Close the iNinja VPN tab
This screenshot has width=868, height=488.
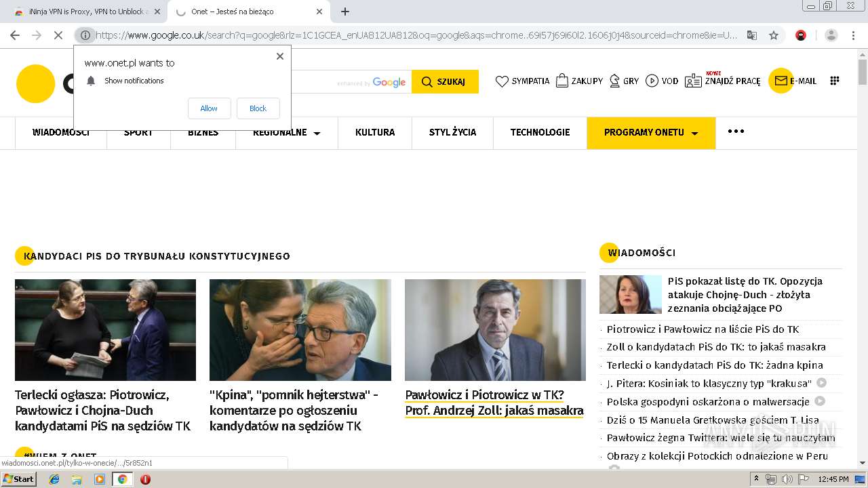[157, 12]
